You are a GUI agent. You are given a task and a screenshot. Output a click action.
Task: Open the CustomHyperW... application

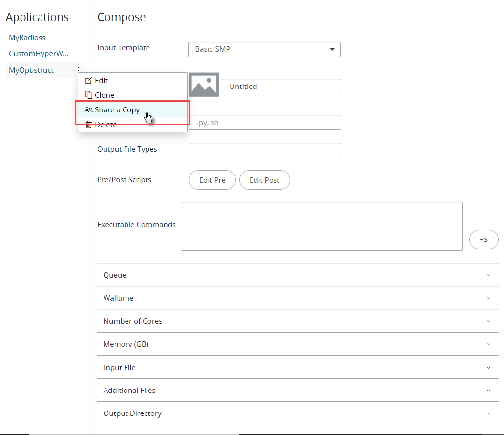[x=39, y=53]
